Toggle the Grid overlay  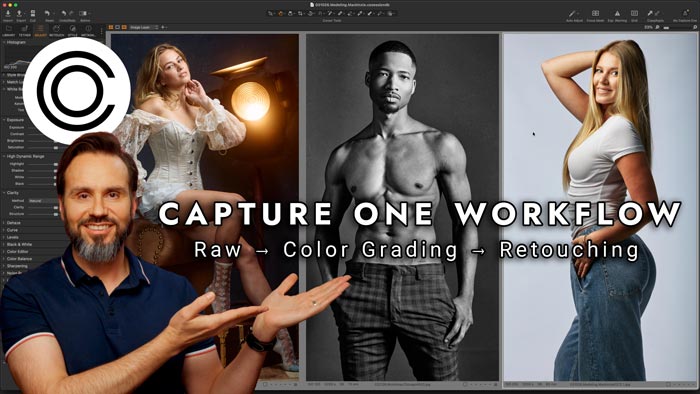coord(634,13)
